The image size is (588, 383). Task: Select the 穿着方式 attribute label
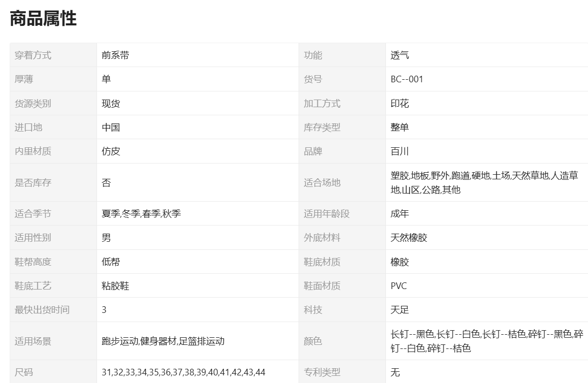[x=33, y=55]
